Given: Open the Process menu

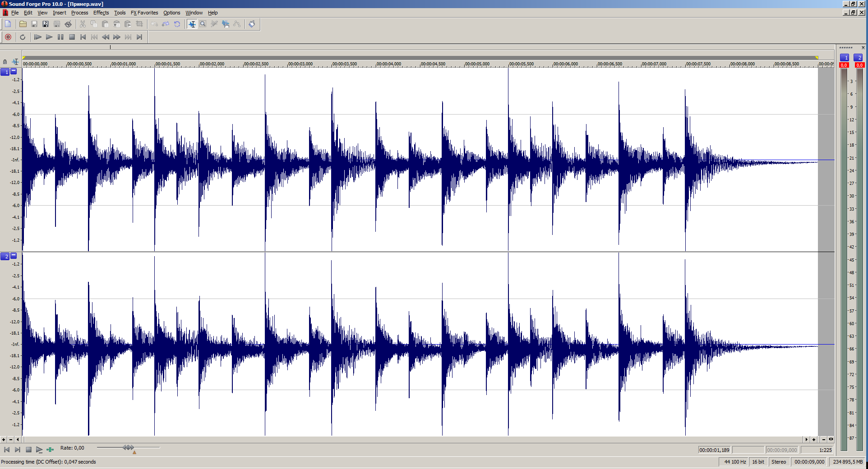Looking at the screenshot, I should pyautogui.click(x=79, y=13).
